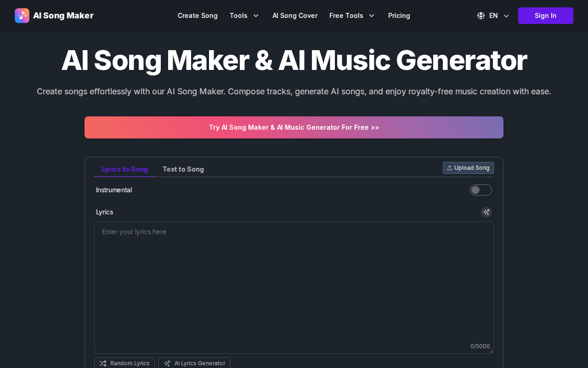Click the globe language icon
588x368 pixels.
pos(481,15)
